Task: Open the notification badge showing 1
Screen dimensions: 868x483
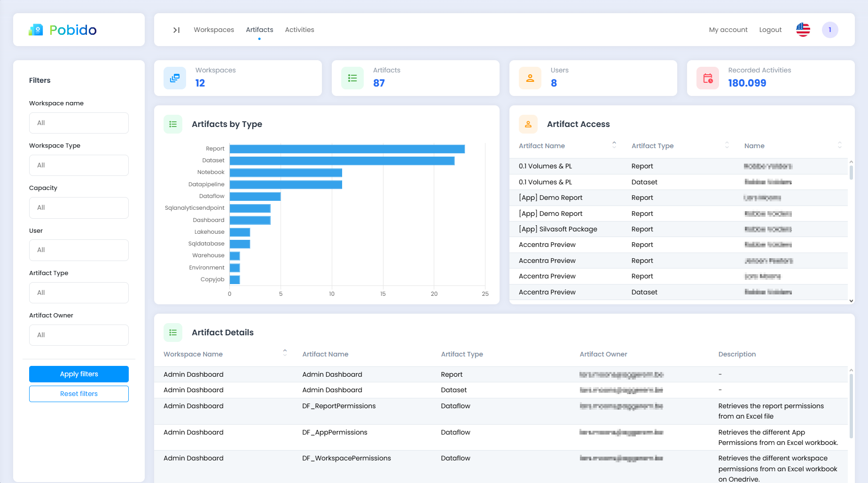Action: click(x=829, y=30)
